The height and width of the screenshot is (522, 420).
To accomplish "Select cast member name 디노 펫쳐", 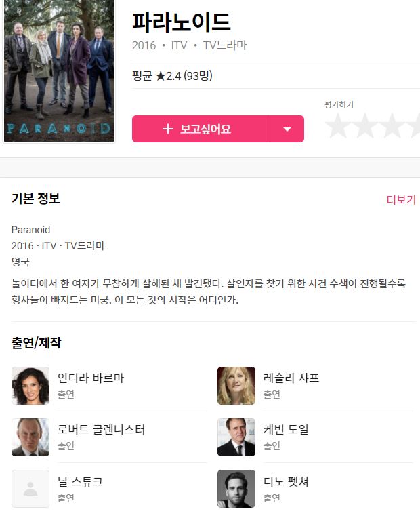I will pos(286,481).
